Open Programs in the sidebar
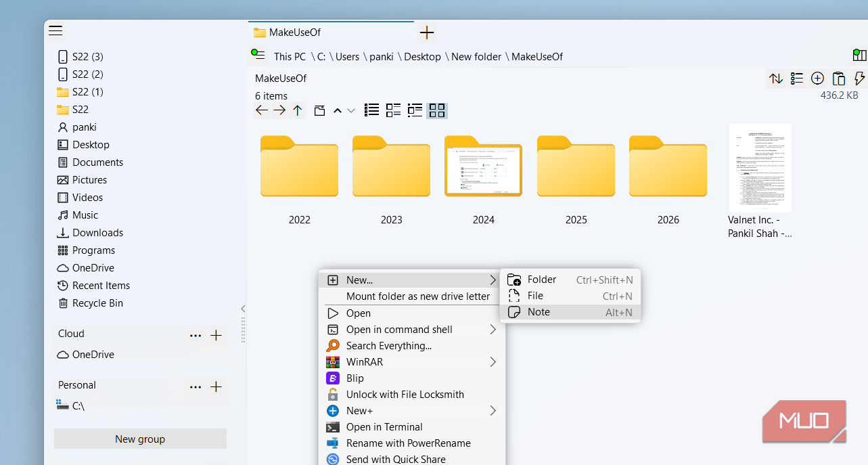The height and width of the screenshot is (465, 868). tap(86, 250)
